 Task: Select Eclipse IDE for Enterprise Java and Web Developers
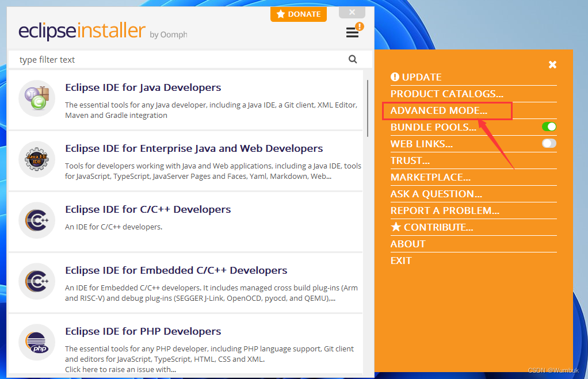click(x=194, y=148)
